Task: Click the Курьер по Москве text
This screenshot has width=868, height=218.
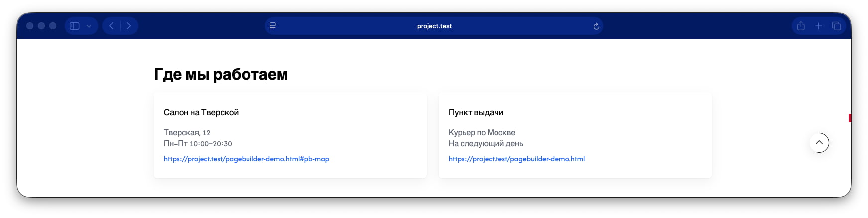Action: (482, 132)
